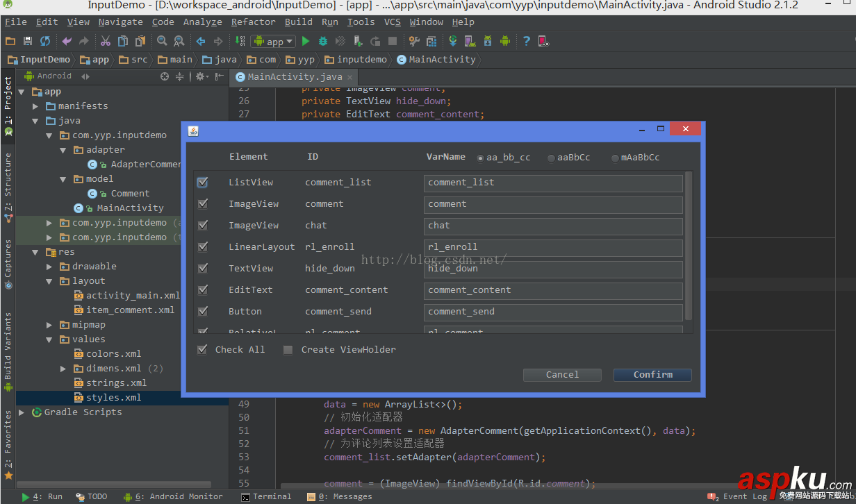This screenshot has width=856, height=504.
Task: Expand the manifests folder in tree
Action: coord(36,106)
